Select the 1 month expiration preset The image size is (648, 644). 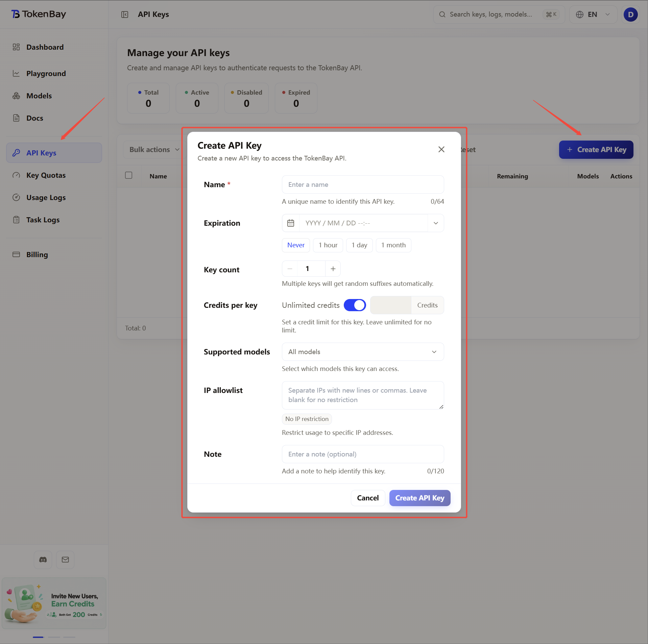393,245
